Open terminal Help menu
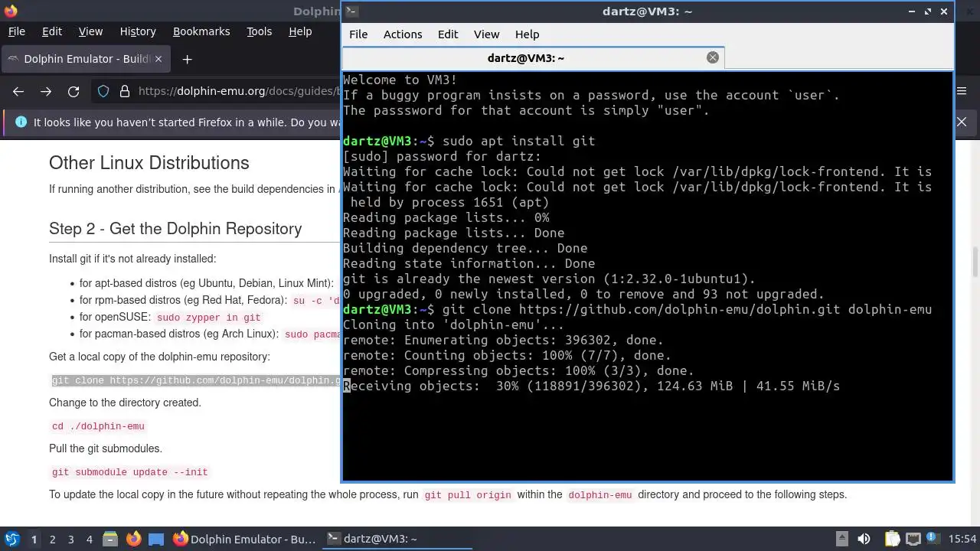This screenshot has width=980, height=551. tap(527, 34)
